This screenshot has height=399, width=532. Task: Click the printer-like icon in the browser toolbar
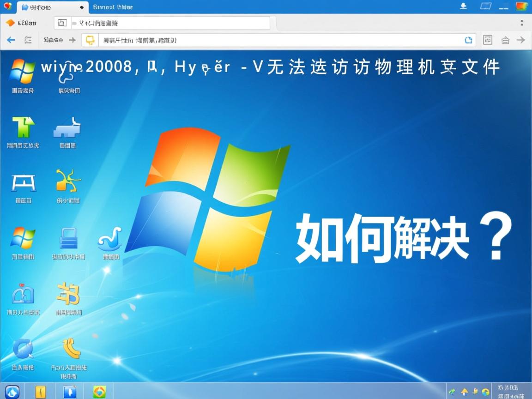(x=505, y=40)
